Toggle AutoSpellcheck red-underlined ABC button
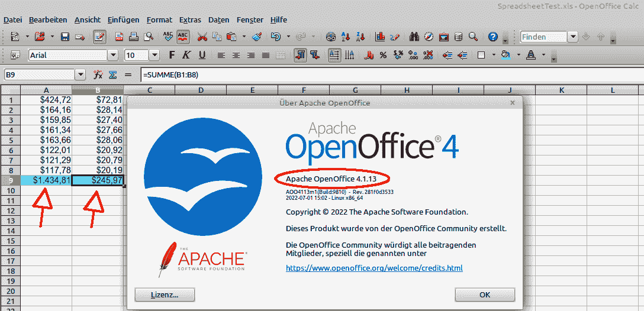Screen dimensions: 644x311 183,37
